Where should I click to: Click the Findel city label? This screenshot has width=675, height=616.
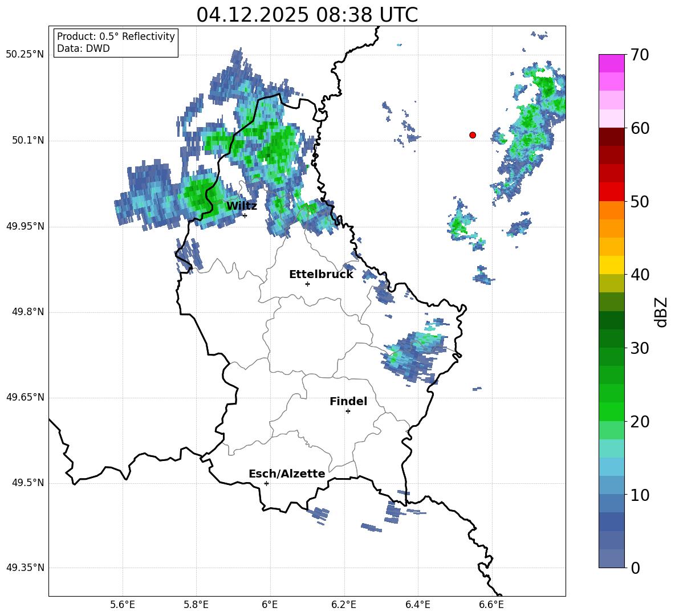[x=348, y=401]
